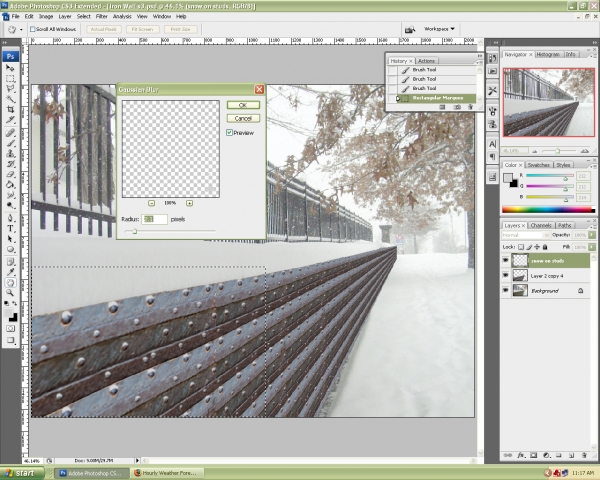Select the Dodge tool

click(10, 205)
